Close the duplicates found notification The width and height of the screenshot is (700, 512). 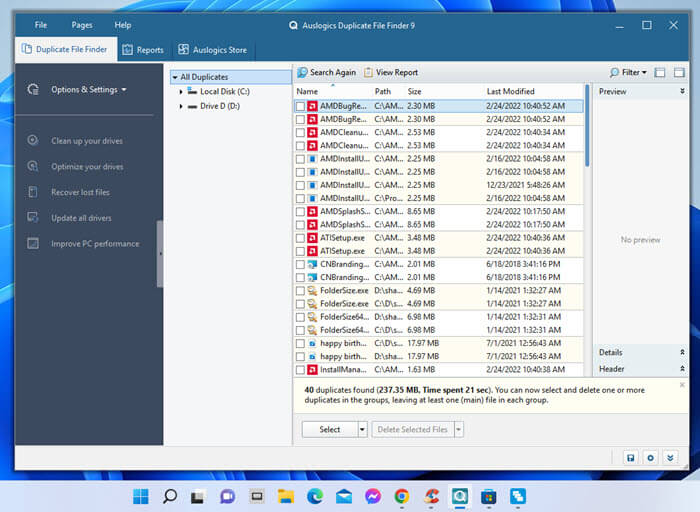coord(682,385)
